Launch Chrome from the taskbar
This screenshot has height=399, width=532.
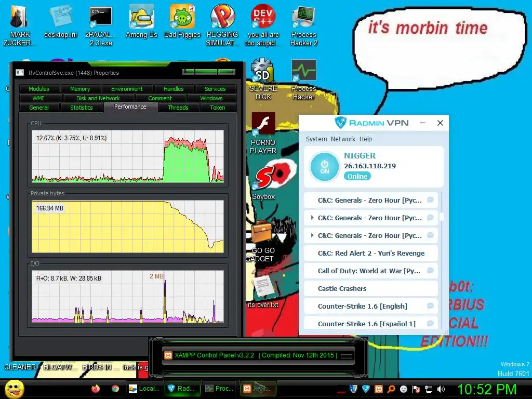tap(115, 389)
